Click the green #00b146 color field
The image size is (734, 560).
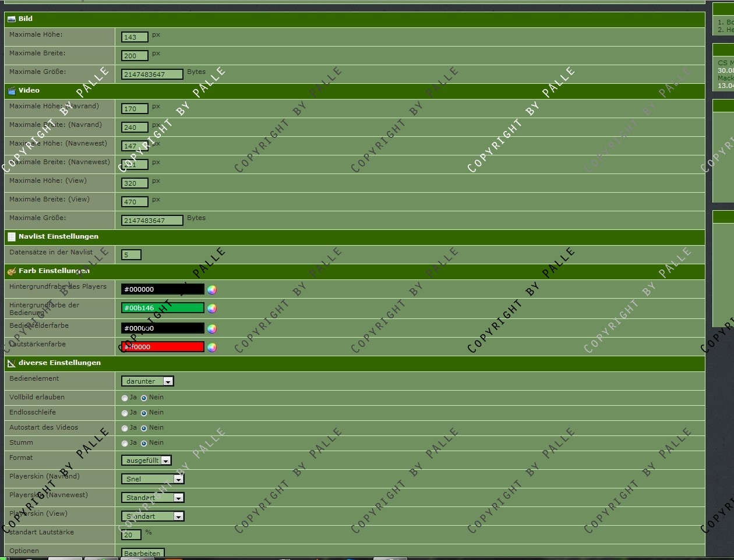[x=163, y=308]
